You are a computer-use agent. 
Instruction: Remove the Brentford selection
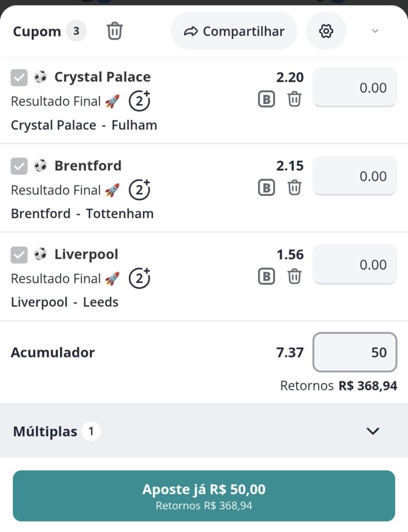click(294, 187)
